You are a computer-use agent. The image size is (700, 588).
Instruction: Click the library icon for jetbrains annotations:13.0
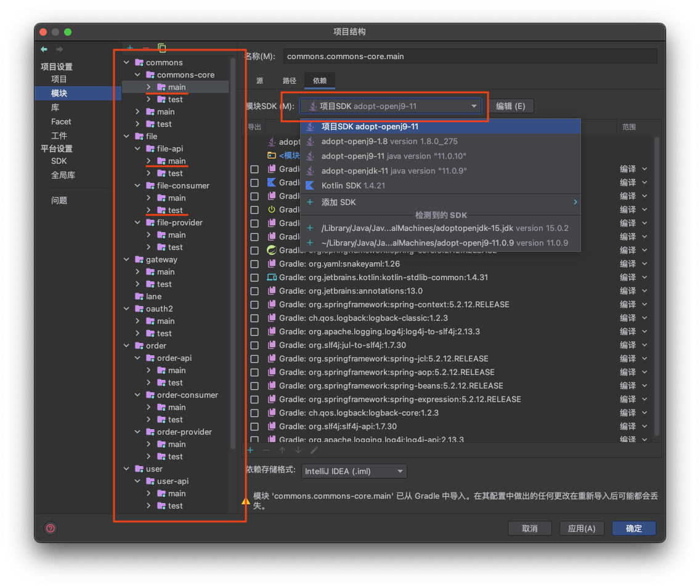pos(271,291)
